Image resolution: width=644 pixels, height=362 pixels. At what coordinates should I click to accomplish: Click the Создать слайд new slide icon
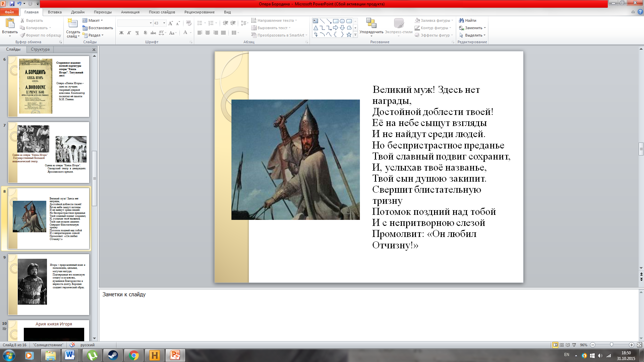(73, 23)
